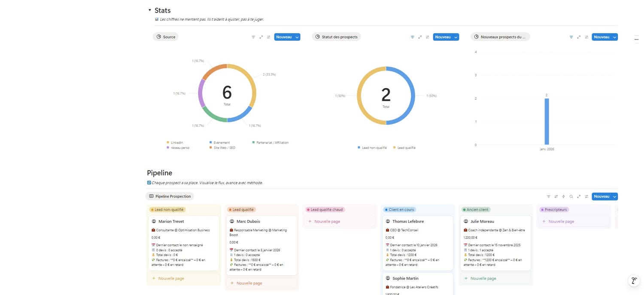Toggle LinkedIn legend swatch in Source chart
This screenshot has height=295, width=644.
167,142
